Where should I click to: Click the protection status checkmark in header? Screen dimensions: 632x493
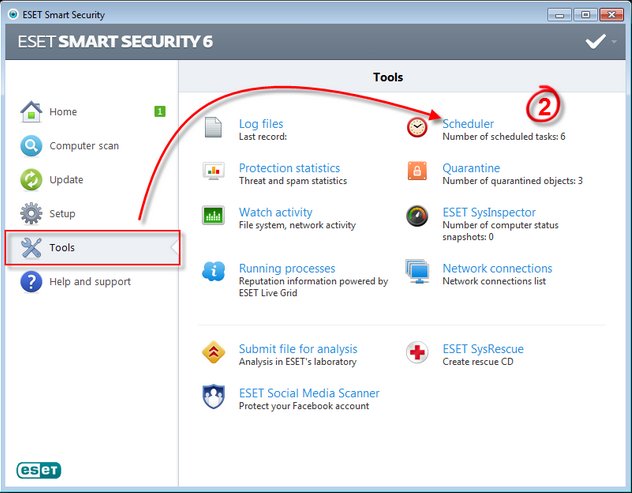pos(595,41)
